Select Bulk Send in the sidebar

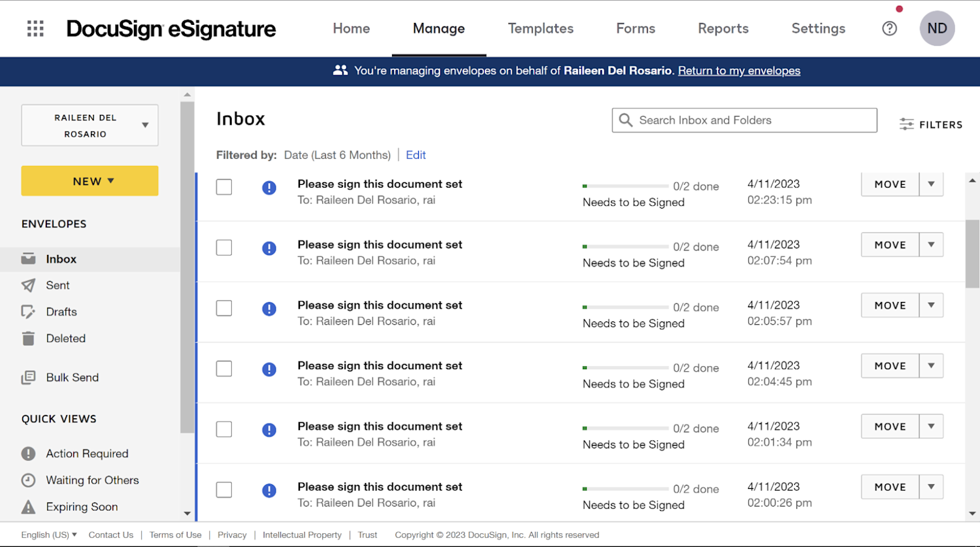tap(72, 377)
